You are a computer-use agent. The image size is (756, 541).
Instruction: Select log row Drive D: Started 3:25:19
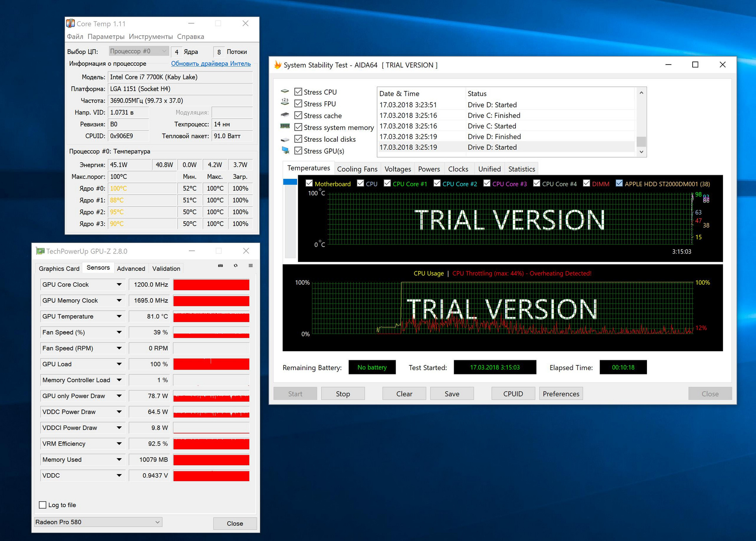point(506,147)
